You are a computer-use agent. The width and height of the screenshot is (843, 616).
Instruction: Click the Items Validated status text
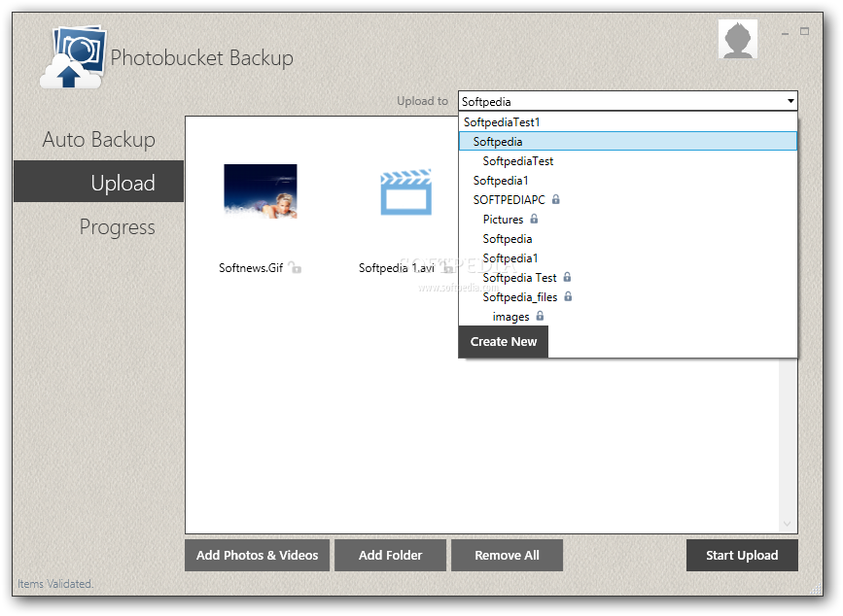pyautogui.click(x=55, y=584)
